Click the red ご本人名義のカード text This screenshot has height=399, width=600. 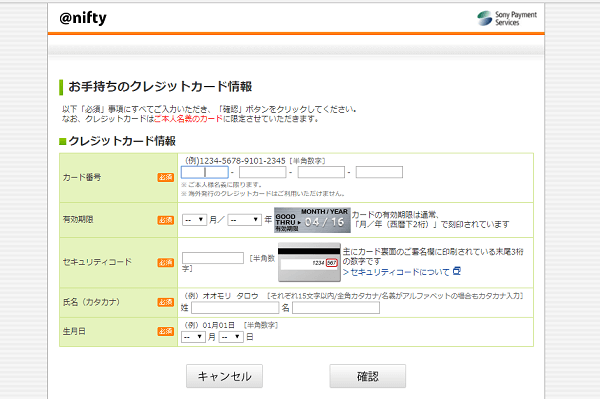tap(188, 119)
